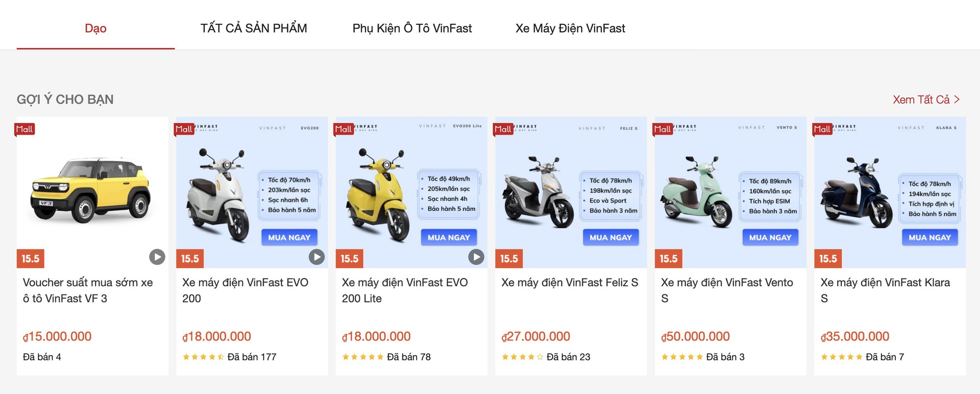Open the Phụ Kiện Ô Tô VinFast category
The image size is (980, 394).
click(411, 28)
